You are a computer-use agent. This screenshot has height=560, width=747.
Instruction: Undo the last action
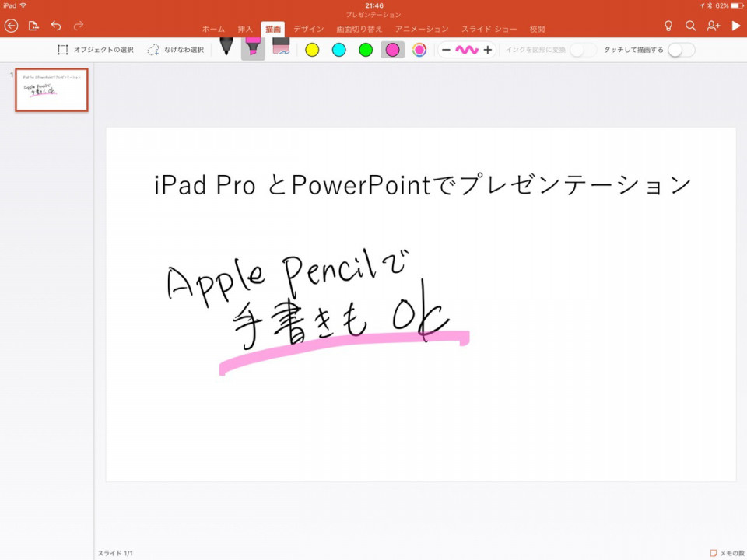(x=56, y=25)
